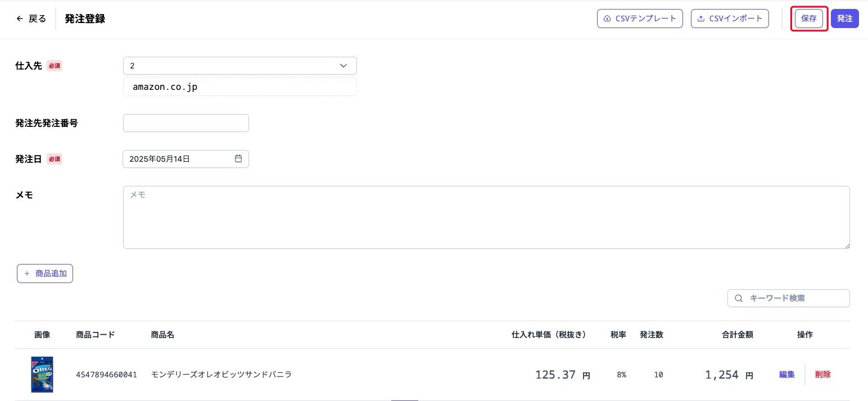Delete the Oreo product via 削除
868x401 pixels.
pyautogui.click(x=822, y=375)
